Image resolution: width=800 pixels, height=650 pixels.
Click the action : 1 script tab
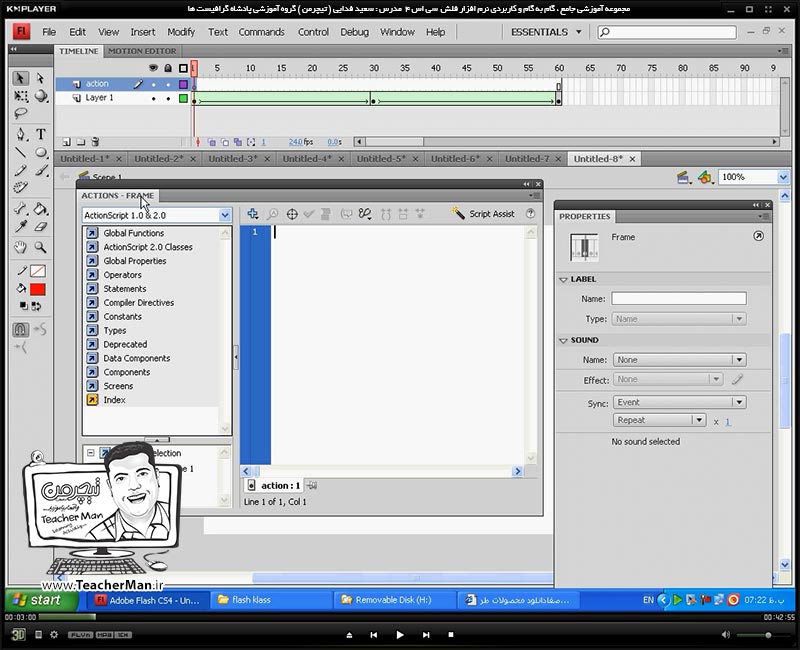coord(274,486)
